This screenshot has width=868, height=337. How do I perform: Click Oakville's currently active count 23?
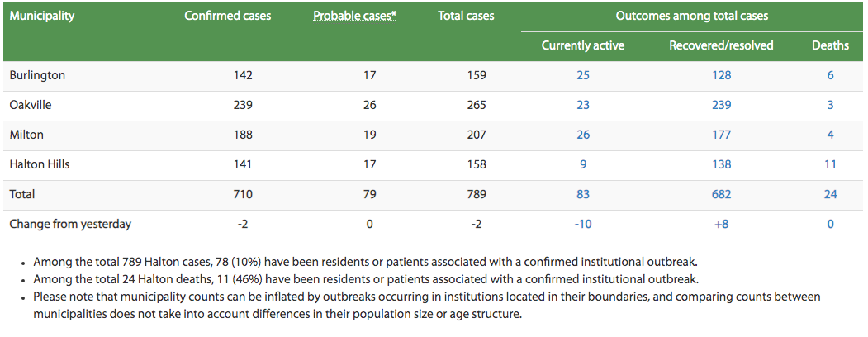point(583,105)
